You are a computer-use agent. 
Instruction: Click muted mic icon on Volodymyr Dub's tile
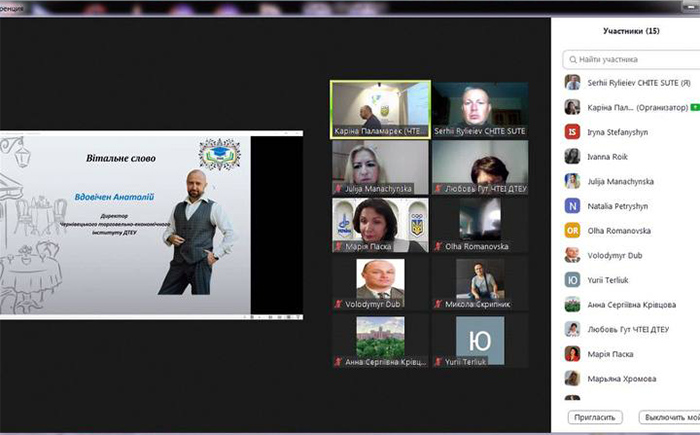click(x=338, y=306)
